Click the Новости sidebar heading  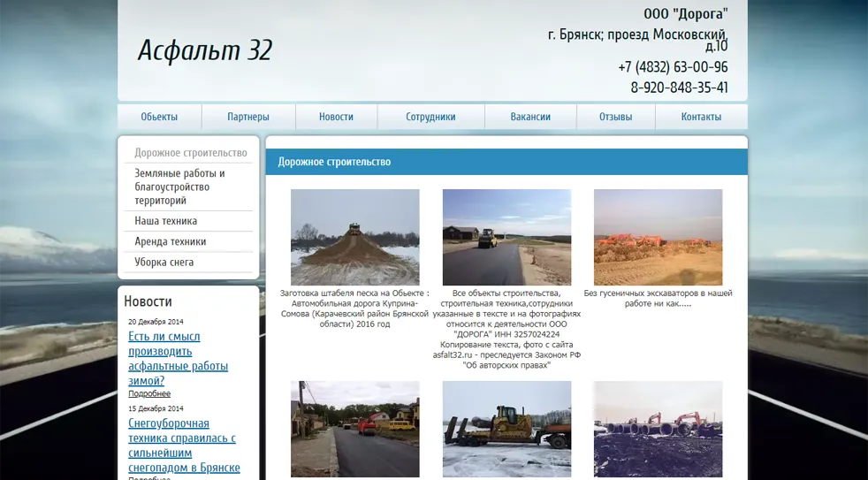pyautogui.click(x=148, y=301)
